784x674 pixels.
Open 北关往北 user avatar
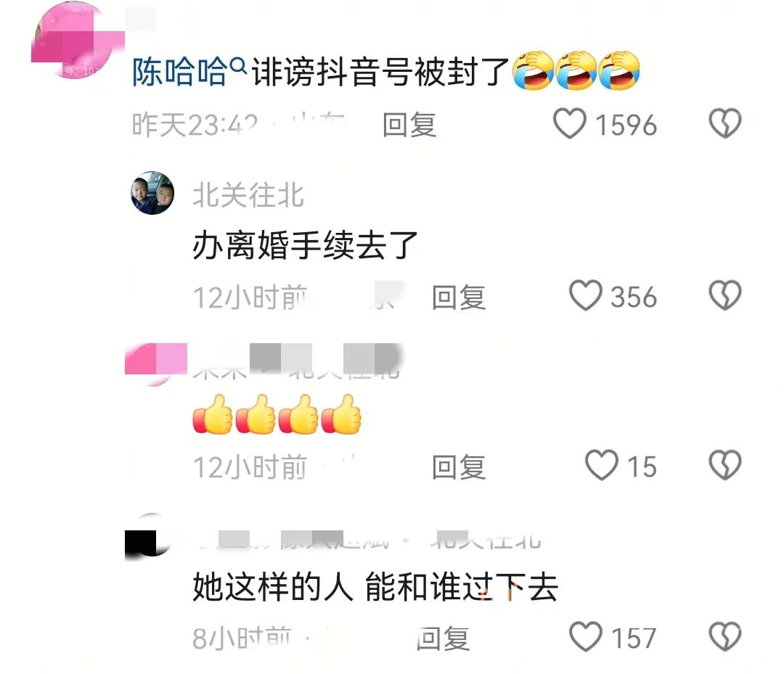point(152,193)
